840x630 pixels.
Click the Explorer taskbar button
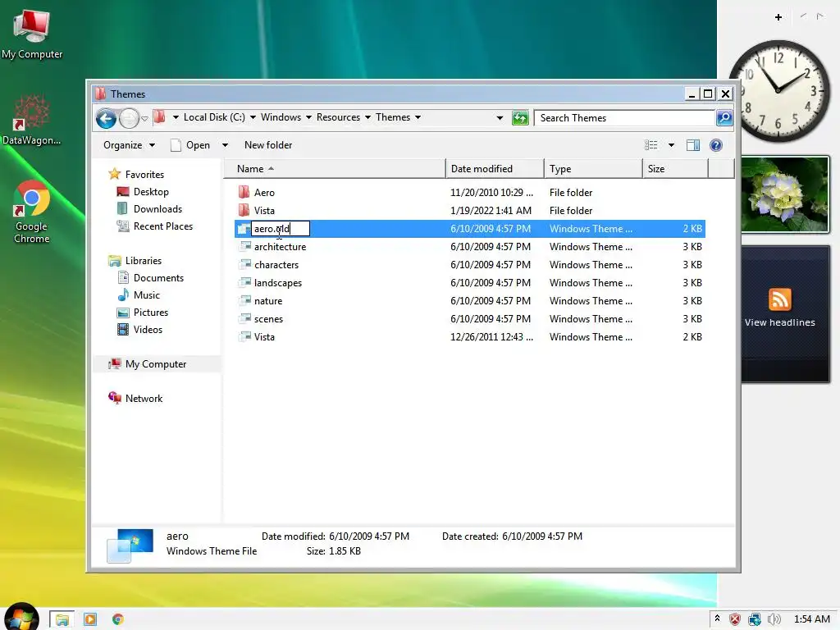62,620
